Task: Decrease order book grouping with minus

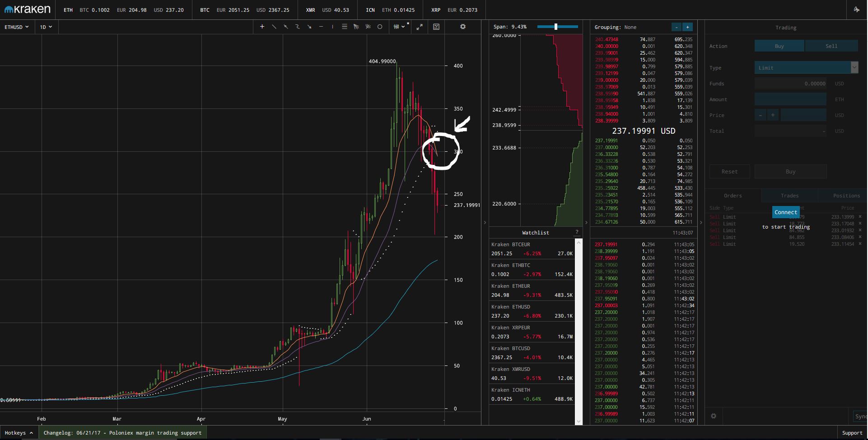Action: [677, 27]
